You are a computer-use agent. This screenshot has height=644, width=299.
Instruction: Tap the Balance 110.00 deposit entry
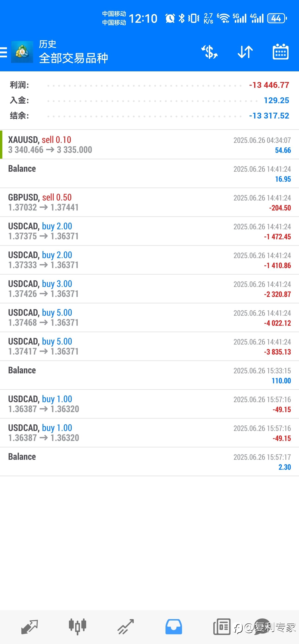pyautogui.click(x=149, y=375)
